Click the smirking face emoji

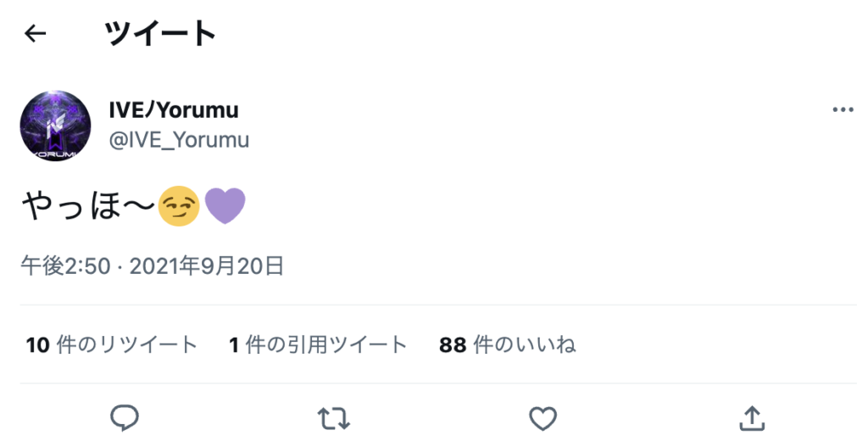pos(178,206)
